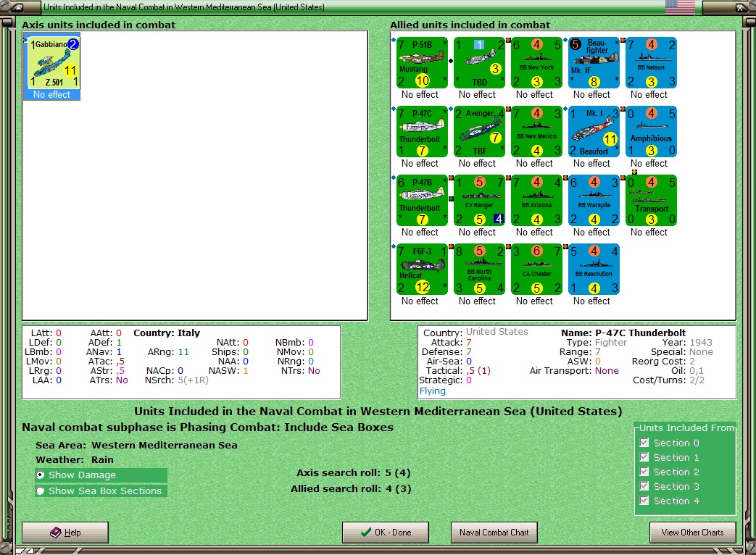Select the F6F-3 Hellcat counter

[x=423, y=270]
